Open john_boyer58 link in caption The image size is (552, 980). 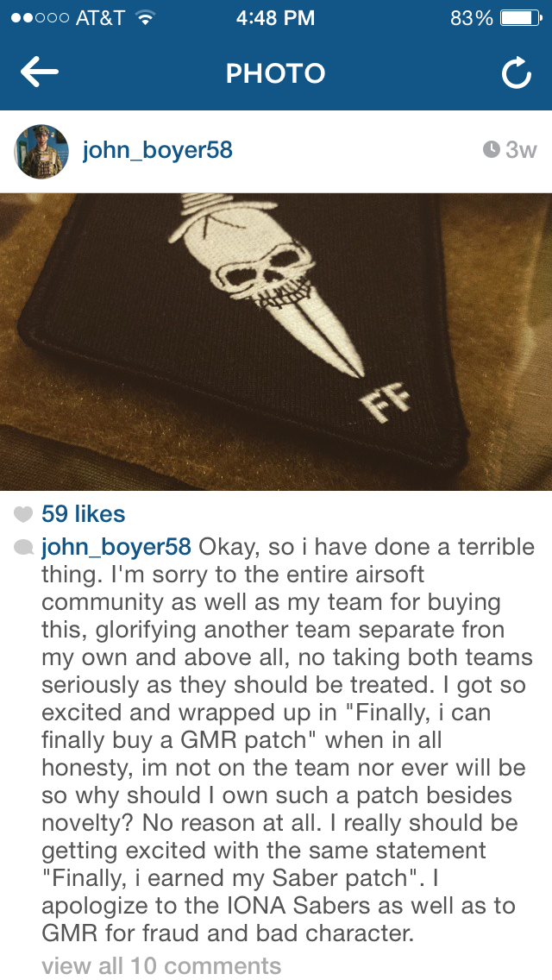(x=116, y=547)
